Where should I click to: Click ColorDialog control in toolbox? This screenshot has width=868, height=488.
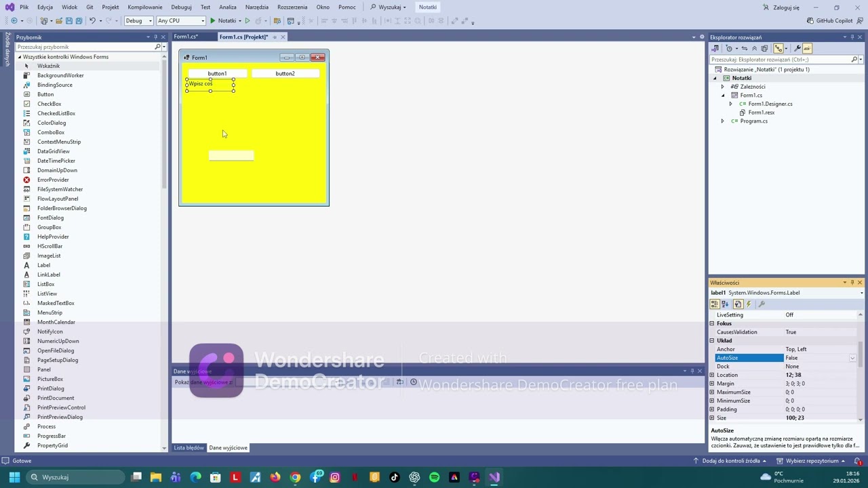52,123
